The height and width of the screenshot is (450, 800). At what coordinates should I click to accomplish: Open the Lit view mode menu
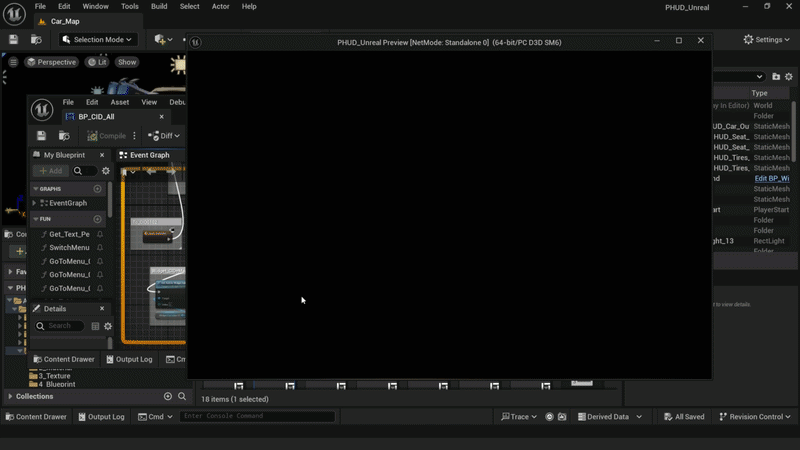97,62
